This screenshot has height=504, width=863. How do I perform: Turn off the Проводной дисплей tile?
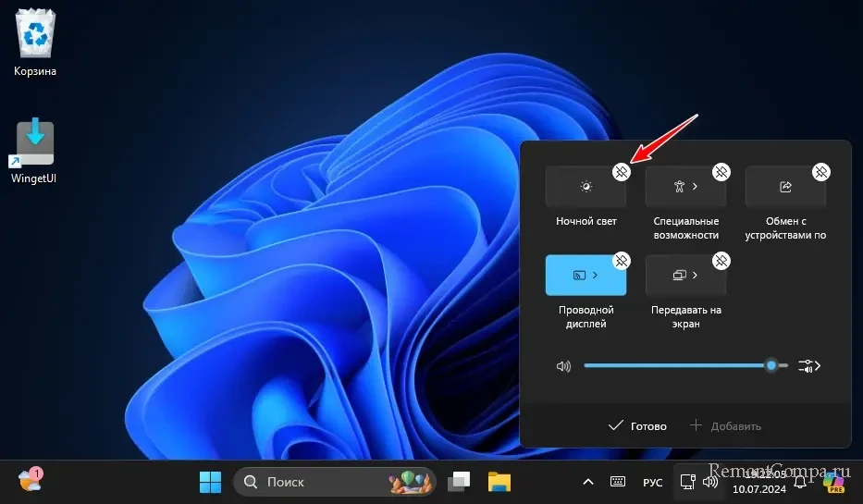tap(586, 276)
